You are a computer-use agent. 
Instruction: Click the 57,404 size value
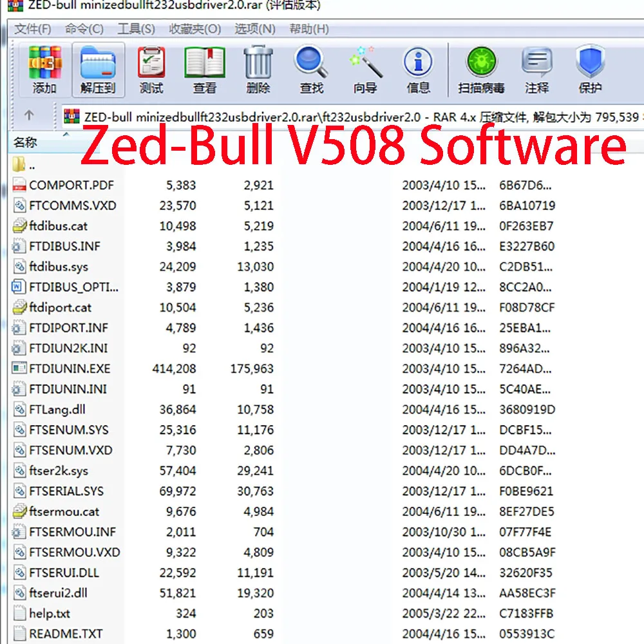178,471
